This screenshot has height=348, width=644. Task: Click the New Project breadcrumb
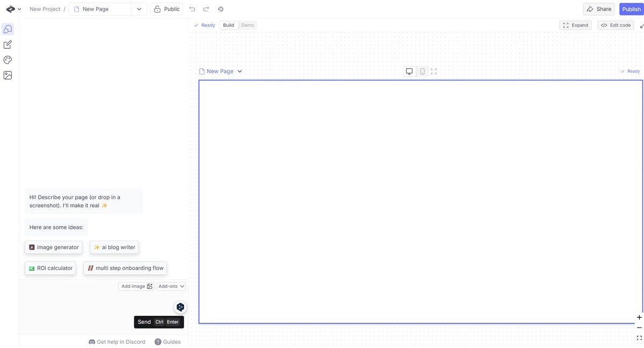coord(45,9)
